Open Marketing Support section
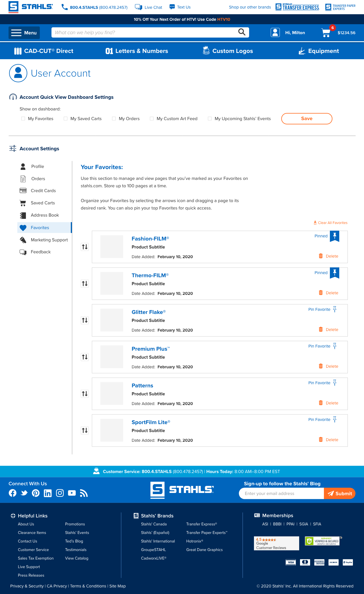The height and width of the screenshot is (594, 364). tap(44, 240)
